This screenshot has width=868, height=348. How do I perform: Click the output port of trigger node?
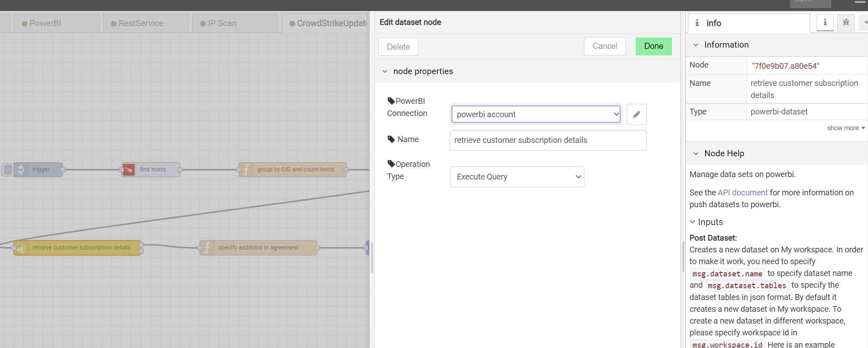pos(63,169)
